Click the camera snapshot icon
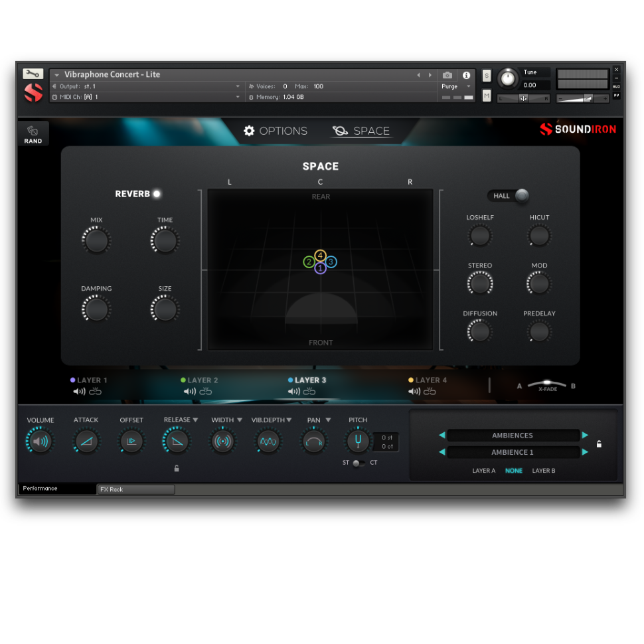 coord(447,75)
